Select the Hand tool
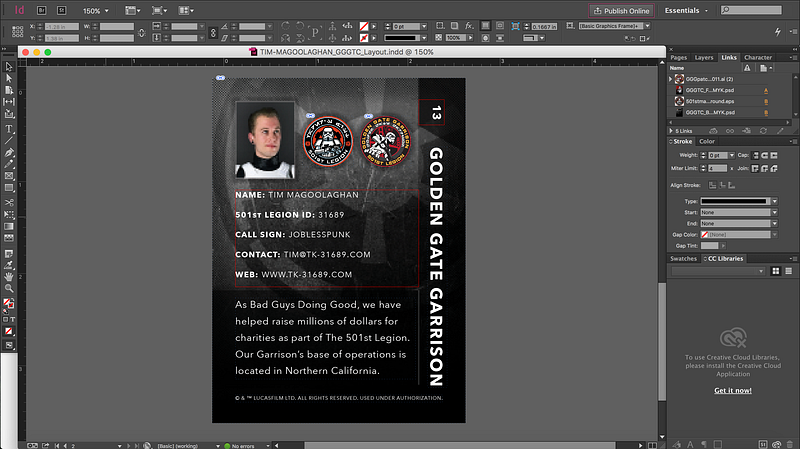800x449 pixels. pyautogui.click(x=9, y=277)
